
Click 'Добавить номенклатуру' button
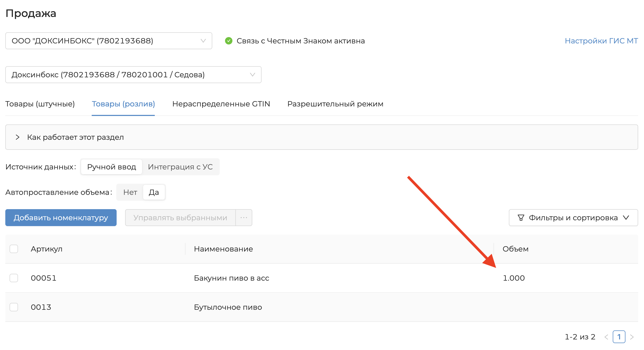[61, 218]
